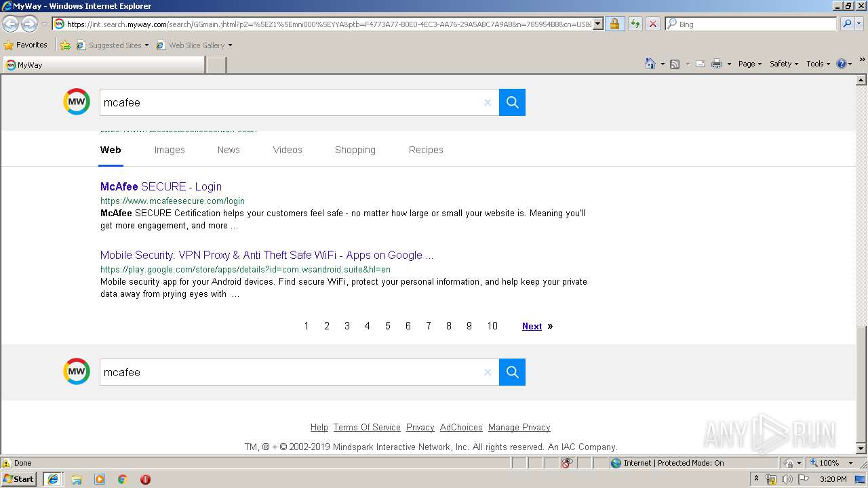Click the Bing search magnifier button
The image size is (868, 488).
tap(846, 24)
